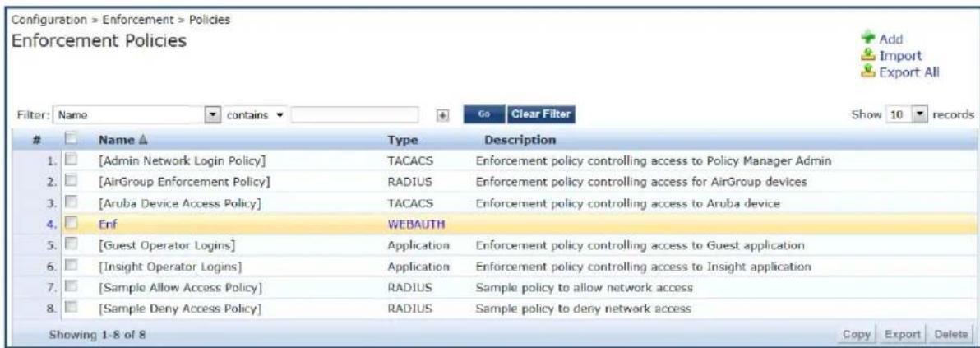
Task: Toggle the select-all checkbox in table header
Action: pyautogui.click(x=72, y=139)
